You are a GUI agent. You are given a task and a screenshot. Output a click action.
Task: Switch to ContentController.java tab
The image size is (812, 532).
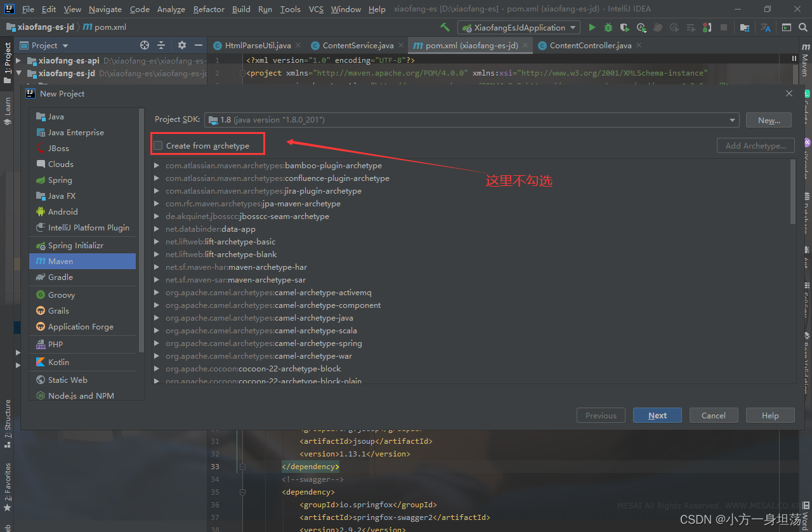coord(591,45)
